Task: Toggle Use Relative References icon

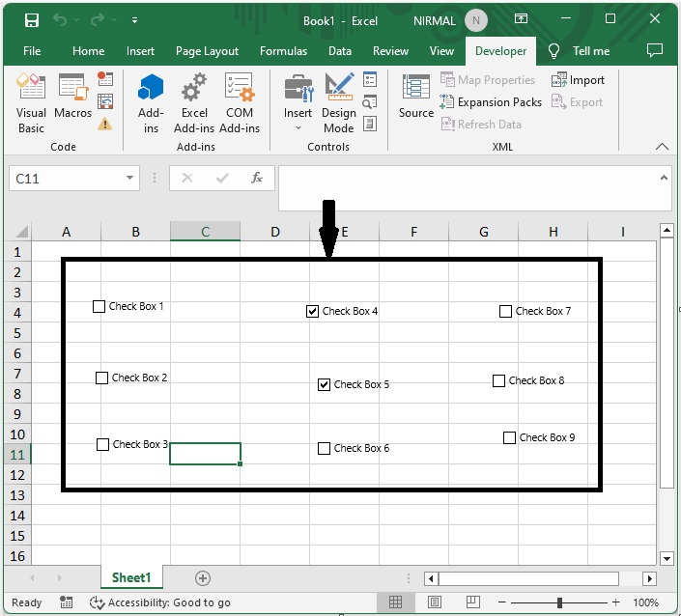Action: [x=105, y=101]
